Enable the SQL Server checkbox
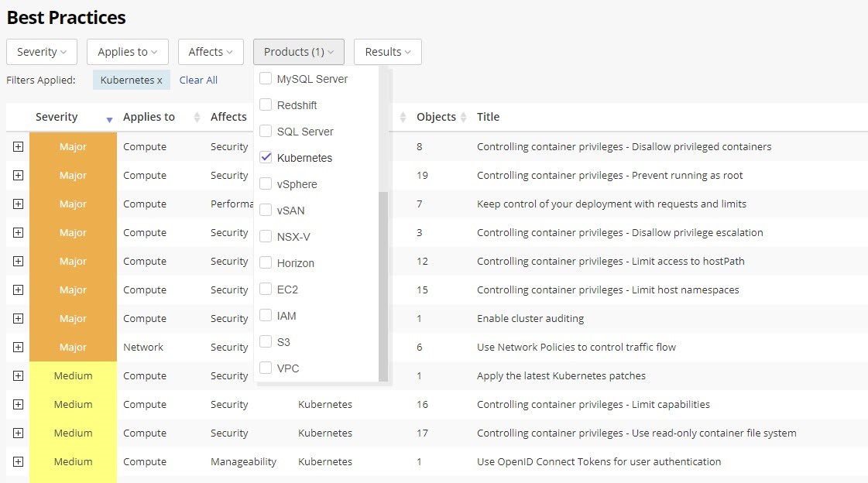Image resolution: width=868 pixels, height=483 pixels. tap(266, 131)
